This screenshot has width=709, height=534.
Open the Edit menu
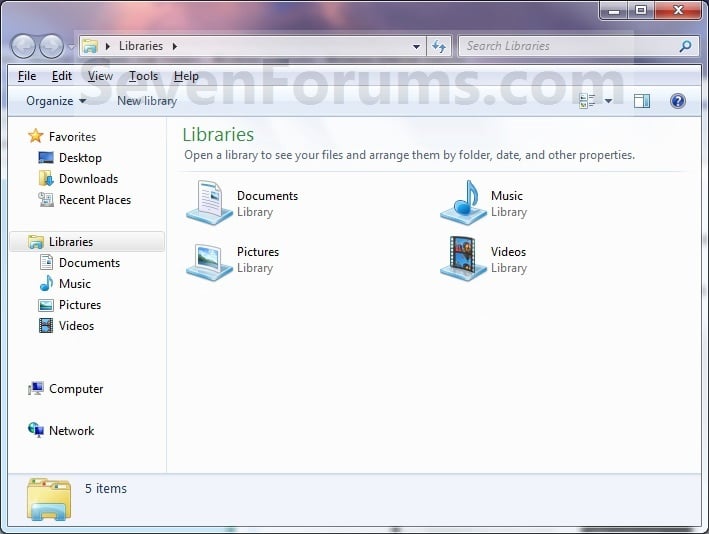coord(61,76)
